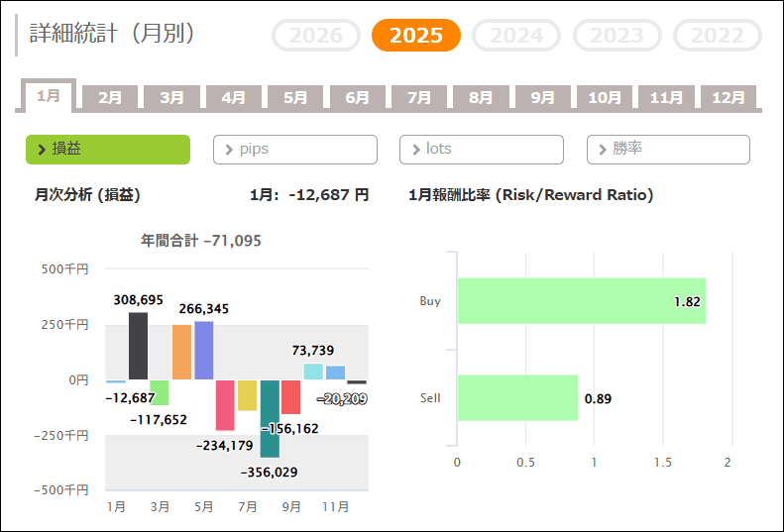Click the pink -234,179 June bar
784x532 pixels.
[225, 405]
